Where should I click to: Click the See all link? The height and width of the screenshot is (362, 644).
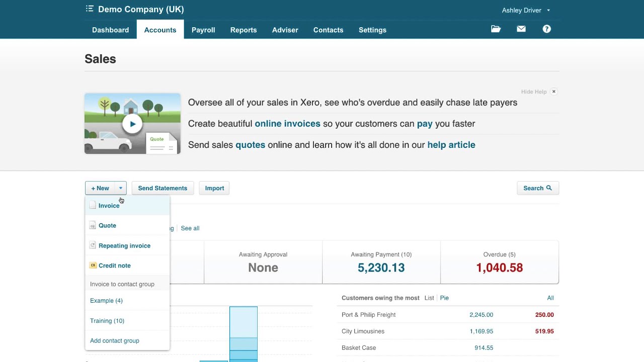pyautogui.click(x=190, y=228)
